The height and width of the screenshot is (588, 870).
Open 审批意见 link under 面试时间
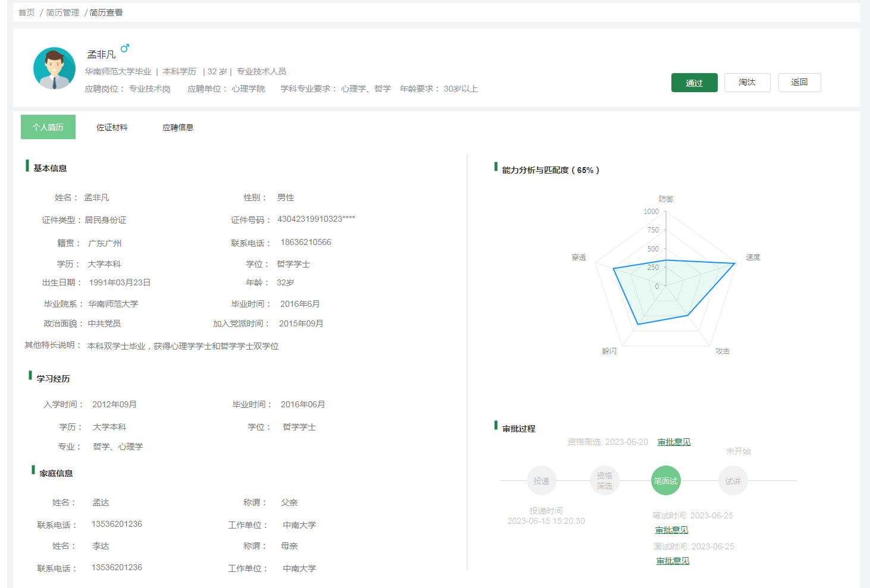click(x=673, y=561)
